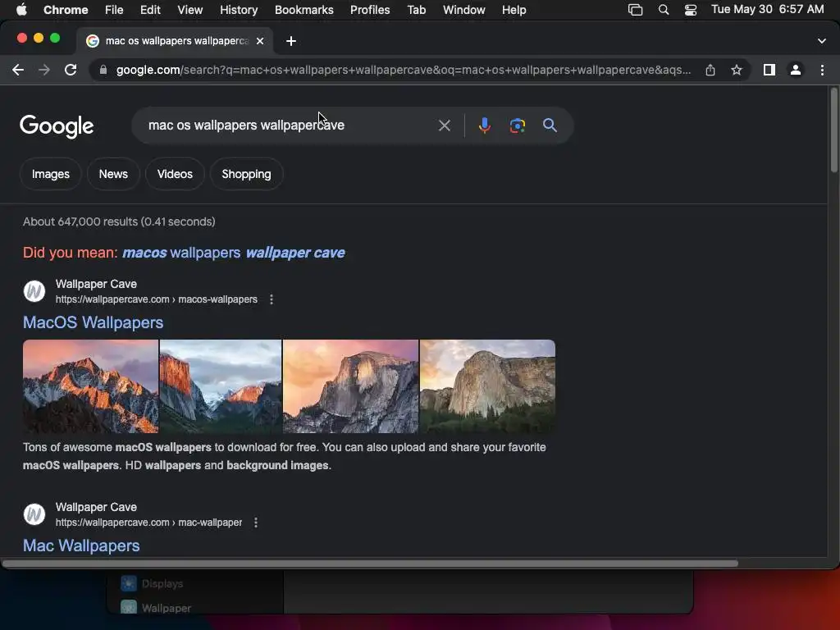Open Spotlight search in menu bar
The width and height of the screenshot is (840, 630).
(x=663, y=10)
